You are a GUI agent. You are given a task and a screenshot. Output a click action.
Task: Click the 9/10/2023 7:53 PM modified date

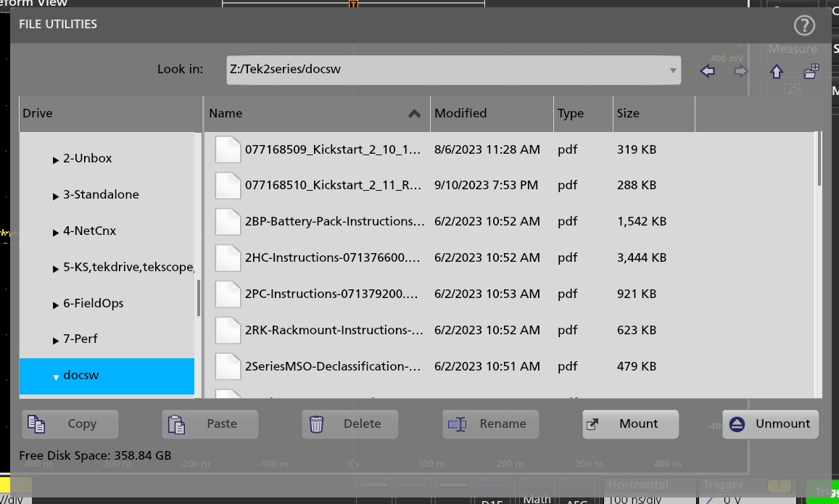tap(486, 185)
